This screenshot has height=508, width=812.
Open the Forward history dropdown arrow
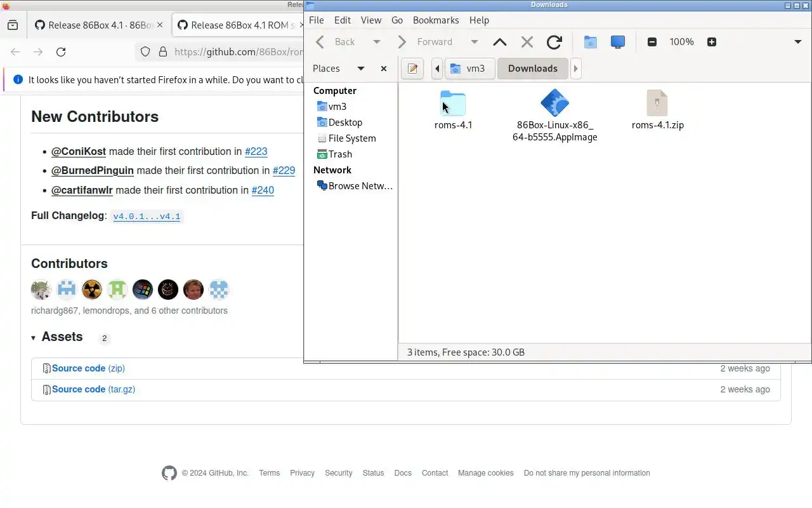click(x=474, y=42)
